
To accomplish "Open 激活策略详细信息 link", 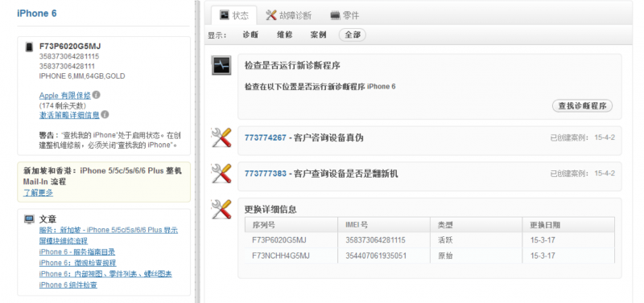I will coord(69,115).
